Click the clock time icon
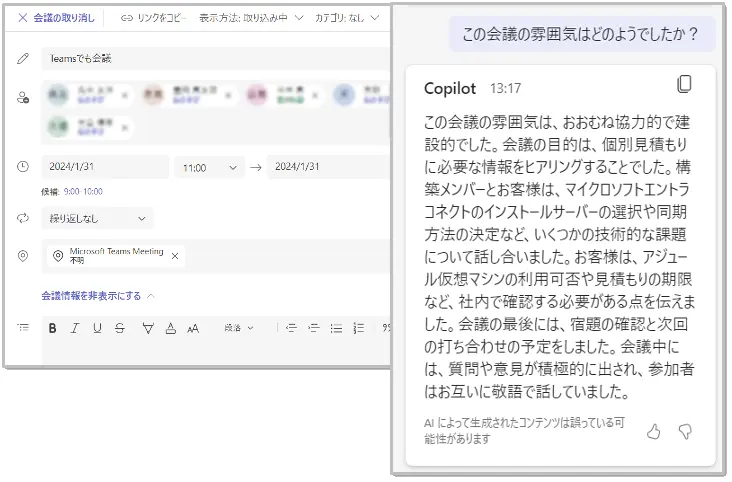This screenshot has height=482, width=732. pos(23,167)
